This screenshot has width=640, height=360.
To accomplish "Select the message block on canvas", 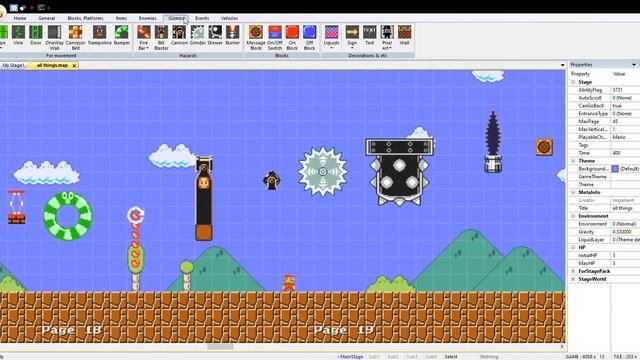I will 544,147.
